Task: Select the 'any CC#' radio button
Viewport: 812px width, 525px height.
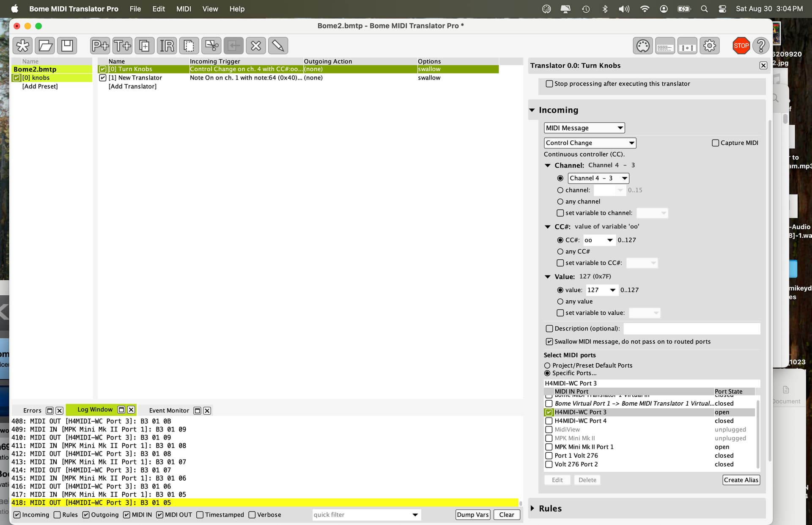Action: (560, 252)
